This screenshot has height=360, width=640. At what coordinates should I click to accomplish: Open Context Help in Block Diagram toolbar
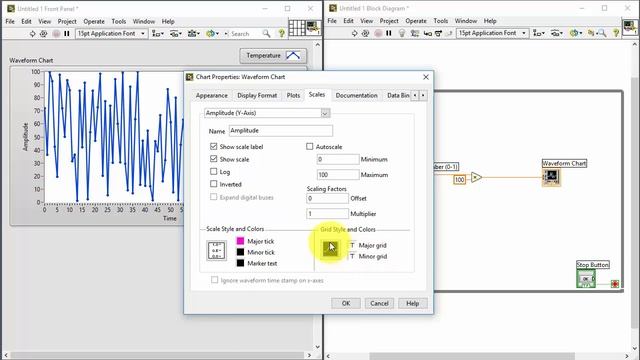pyautogui.click(x=616, y=33)
